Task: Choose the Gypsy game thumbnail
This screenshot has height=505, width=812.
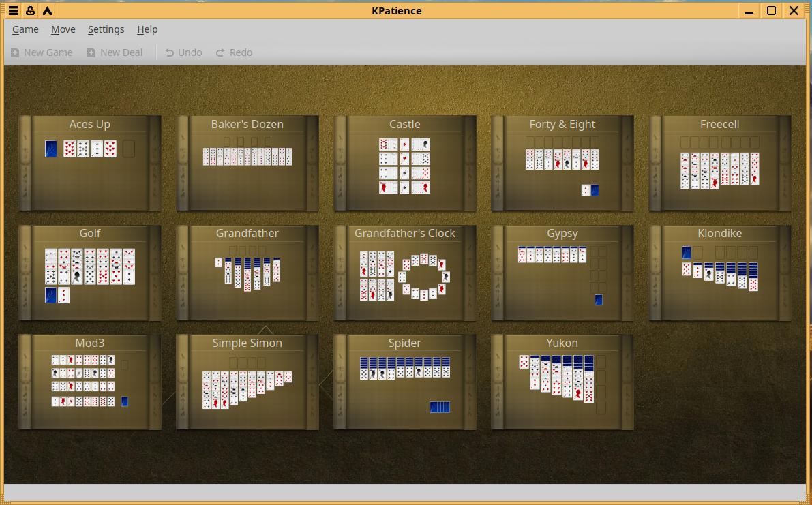Action: (562, 273)
